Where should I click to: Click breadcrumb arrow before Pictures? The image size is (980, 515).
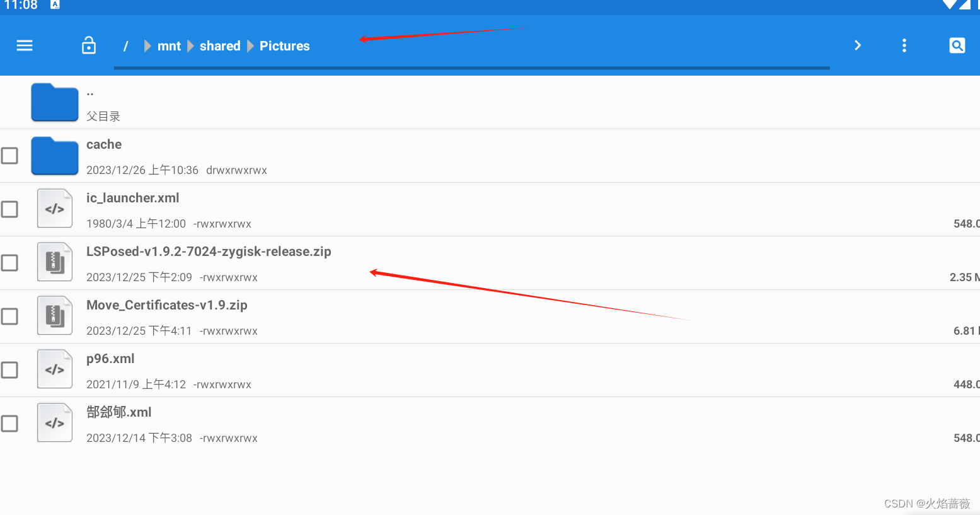point(250,46)
